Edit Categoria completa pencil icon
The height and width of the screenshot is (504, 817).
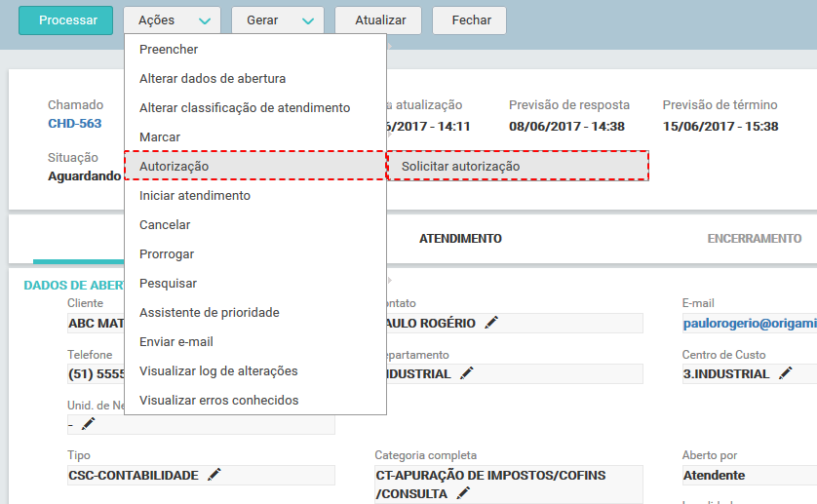pos(463,492)
